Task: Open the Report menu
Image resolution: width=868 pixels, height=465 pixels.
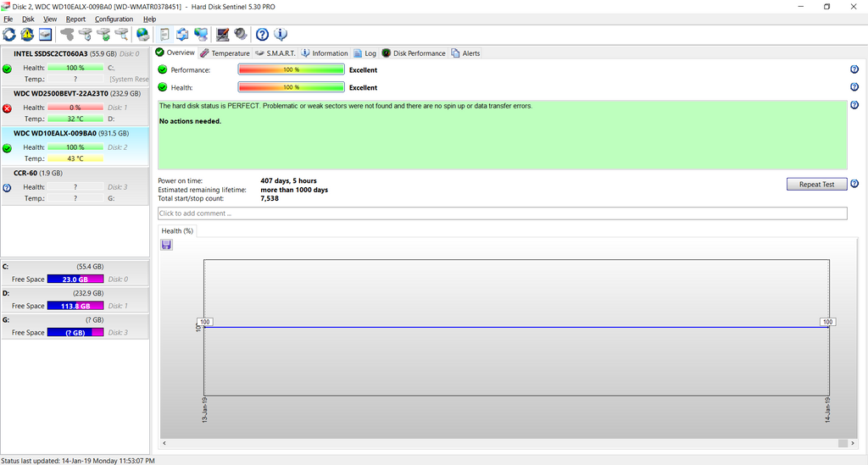Action: 75,19
